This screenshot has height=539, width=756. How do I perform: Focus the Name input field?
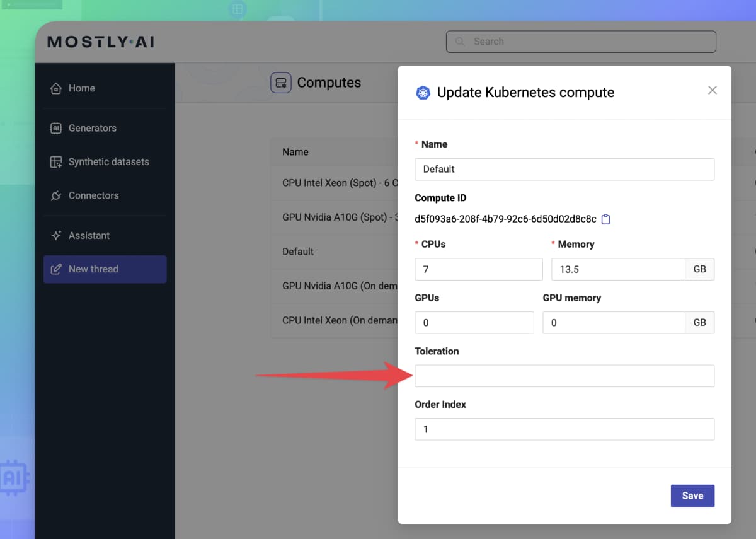564,169
